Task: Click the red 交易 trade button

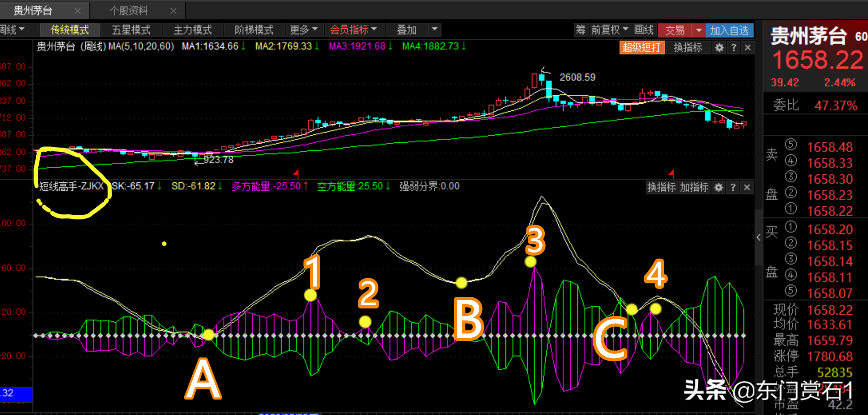Action: [675, 31]
